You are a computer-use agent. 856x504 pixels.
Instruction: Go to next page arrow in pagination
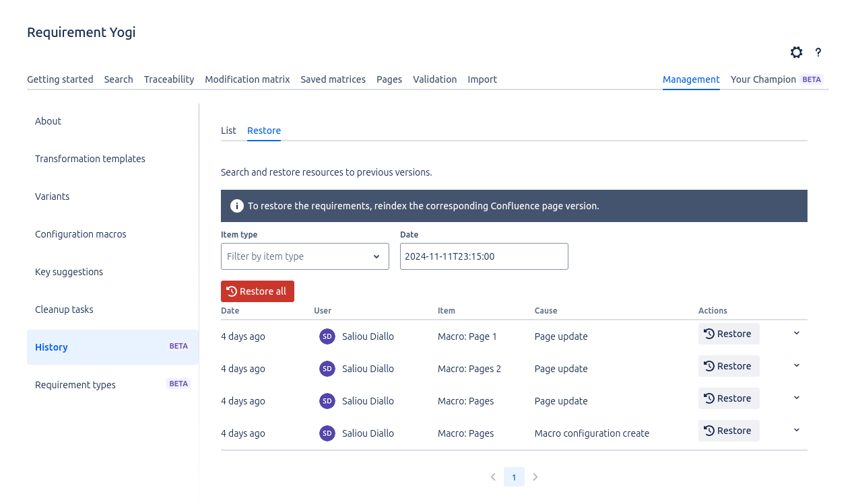point(535,477)
